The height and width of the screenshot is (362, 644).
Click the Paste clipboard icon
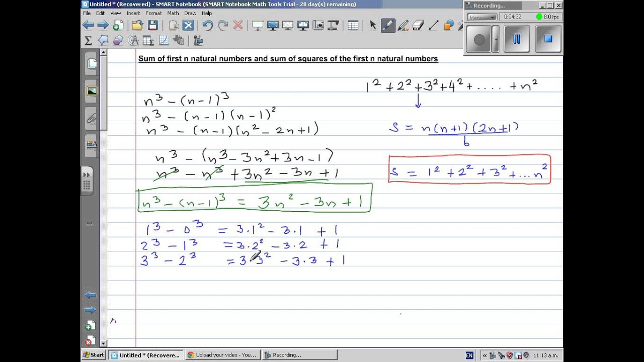click(x=174, y=25)
